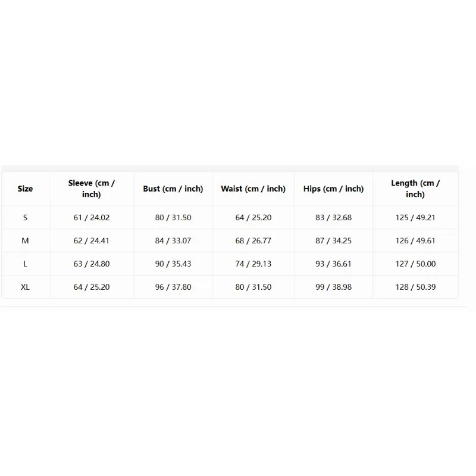Click the L size row label

pyautogui.click(x=25, y=264)
